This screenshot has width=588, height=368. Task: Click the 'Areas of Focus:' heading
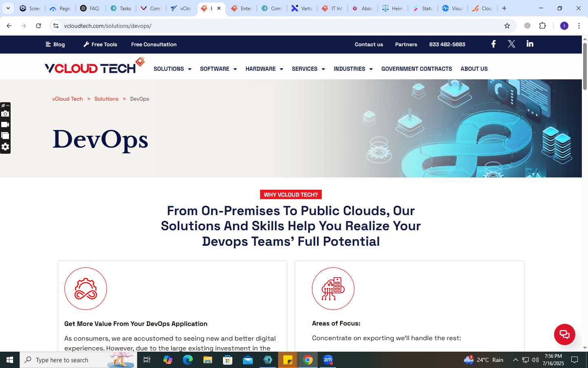(336, 323)
